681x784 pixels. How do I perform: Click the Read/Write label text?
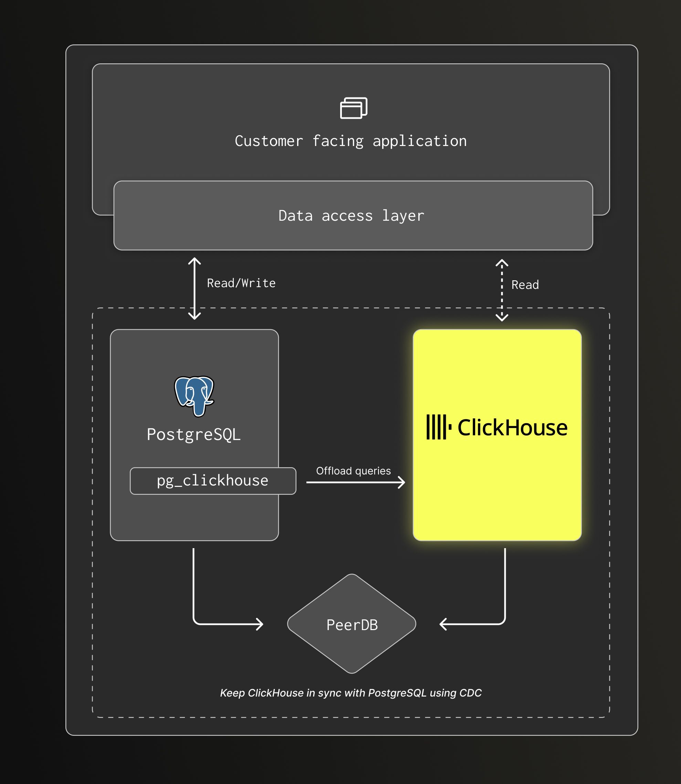(241, 283)
